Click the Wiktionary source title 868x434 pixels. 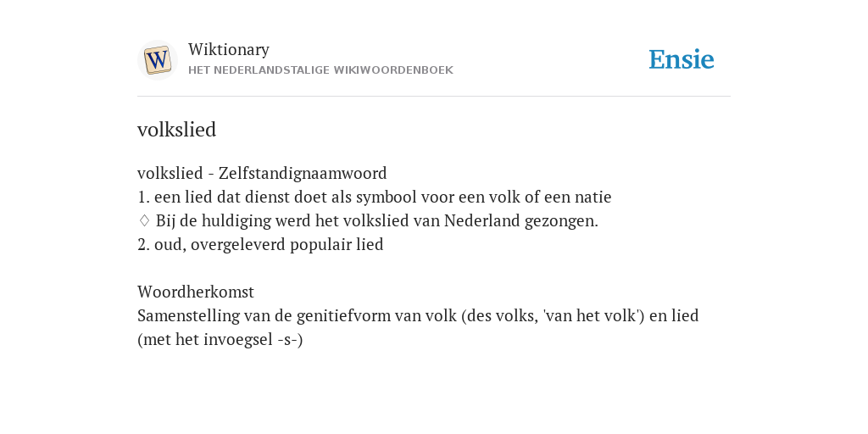point(229,49)
